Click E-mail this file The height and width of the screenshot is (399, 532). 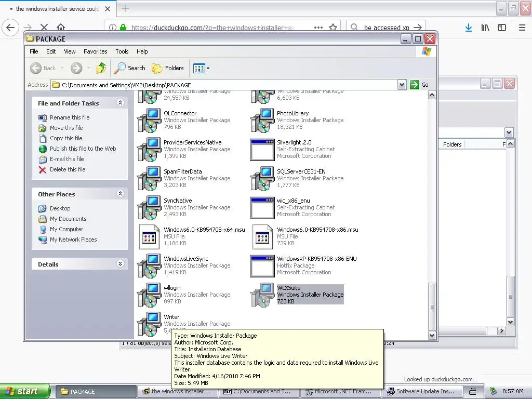point(67,159)
